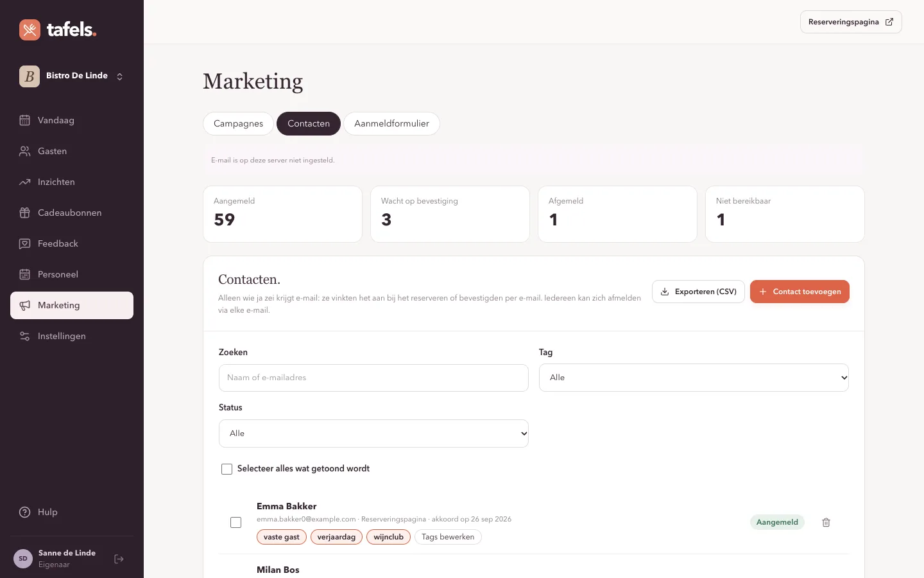The width and height of the screenshot is (924, 578).
Task: Open the Instellingen sliders icon
Action: [25, 336]
